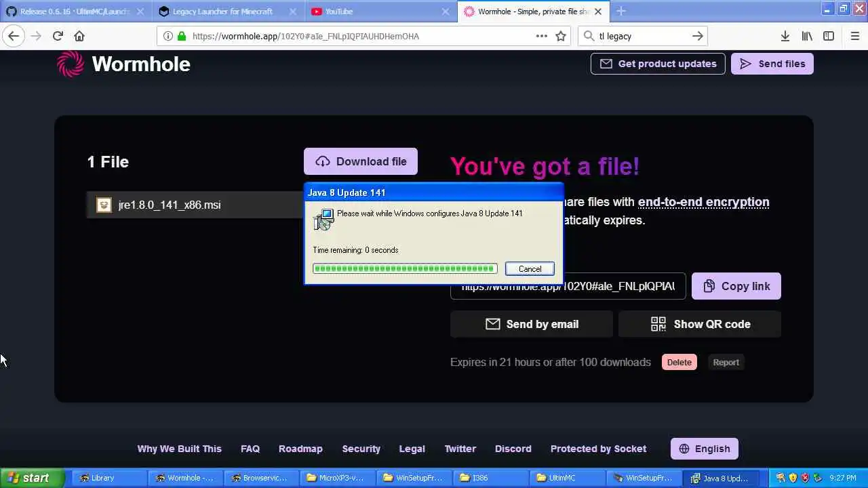Click the jre1.8.0_141_x86.msi file icon
The width and height of the screenshot is (868, 488).
[104, 205]
